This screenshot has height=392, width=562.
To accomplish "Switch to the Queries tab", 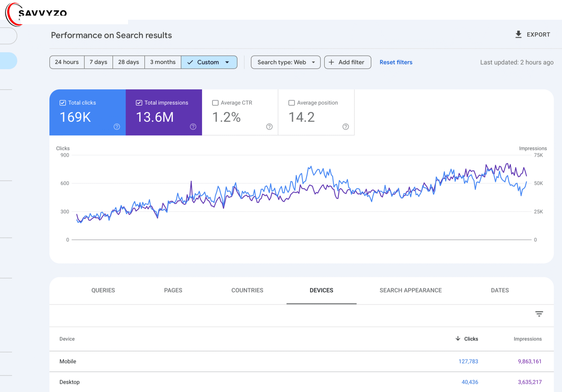I will tap(103, 290).
